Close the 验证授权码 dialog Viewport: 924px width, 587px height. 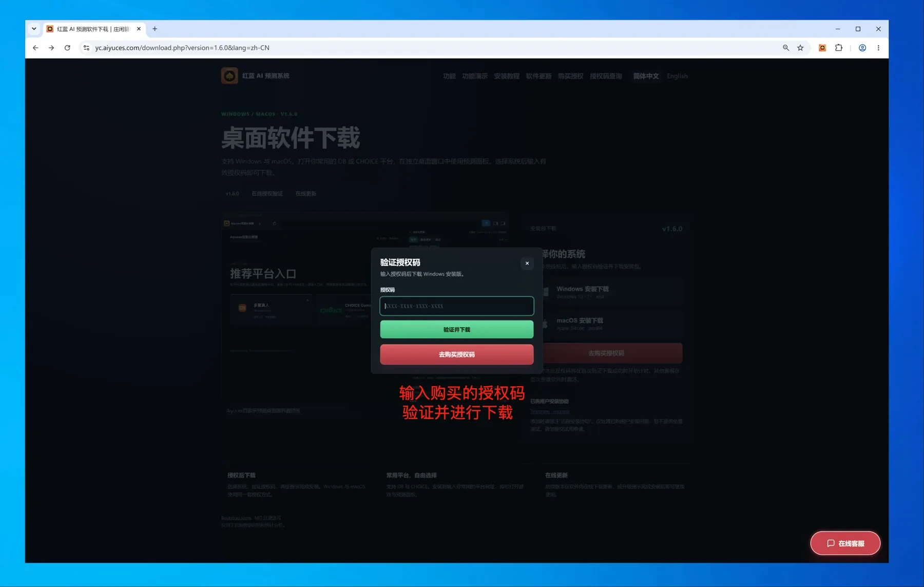click(x=527, y=263)
